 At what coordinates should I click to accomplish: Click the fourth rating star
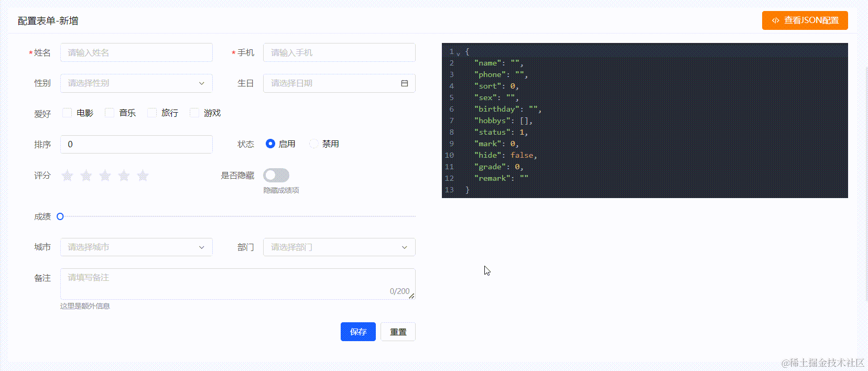point(124,176)
